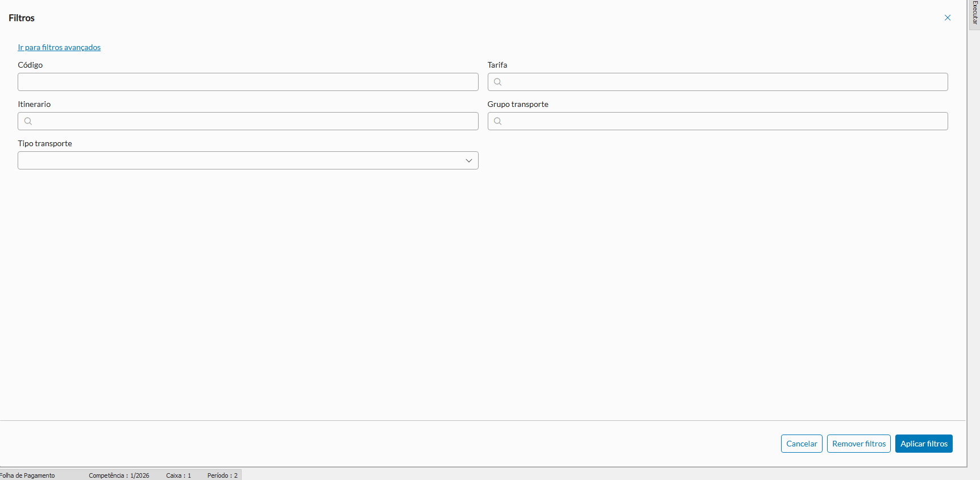Focus the Grupo transporte search input

click(722, 121)
